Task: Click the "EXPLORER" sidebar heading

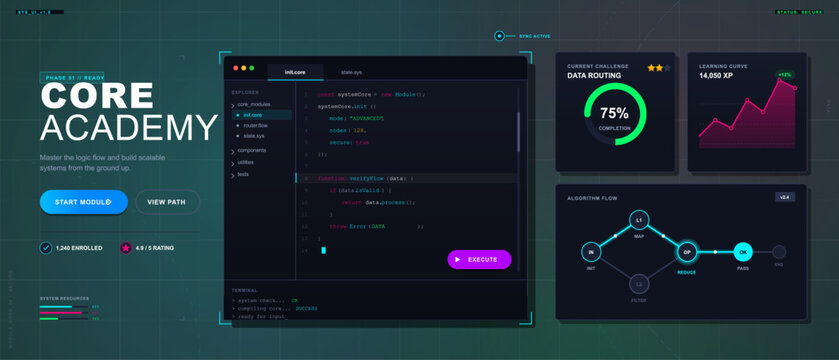Action: [245, 93]
